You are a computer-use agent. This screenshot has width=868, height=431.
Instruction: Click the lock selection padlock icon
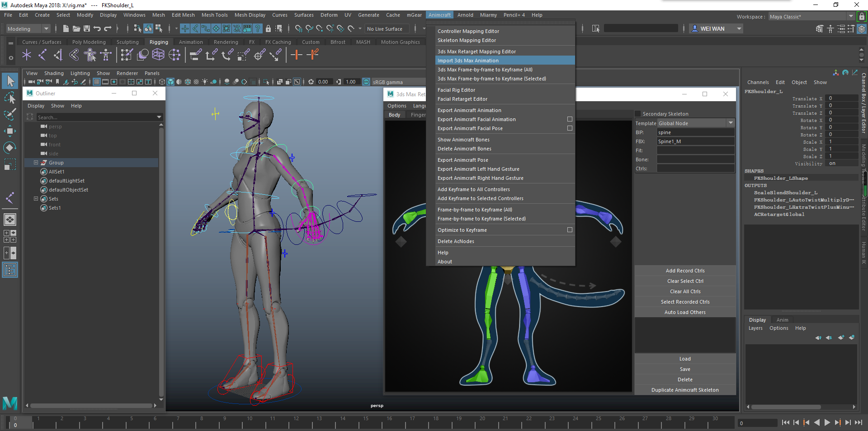tap(268, 28)
